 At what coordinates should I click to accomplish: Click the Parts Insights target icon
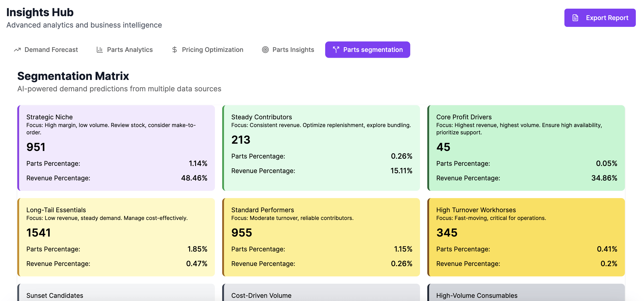tap(265, 50)
